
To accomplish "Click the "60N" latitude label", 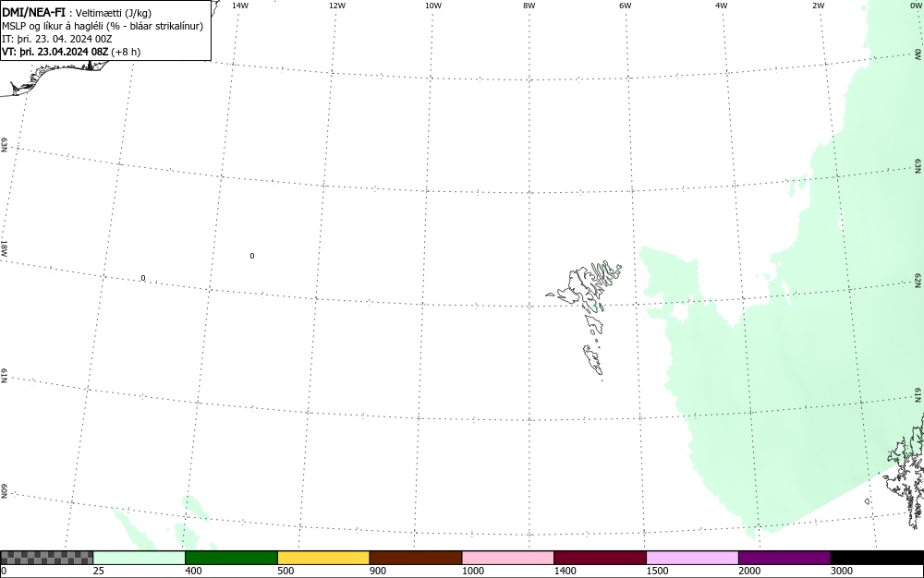I will point(4,491).
